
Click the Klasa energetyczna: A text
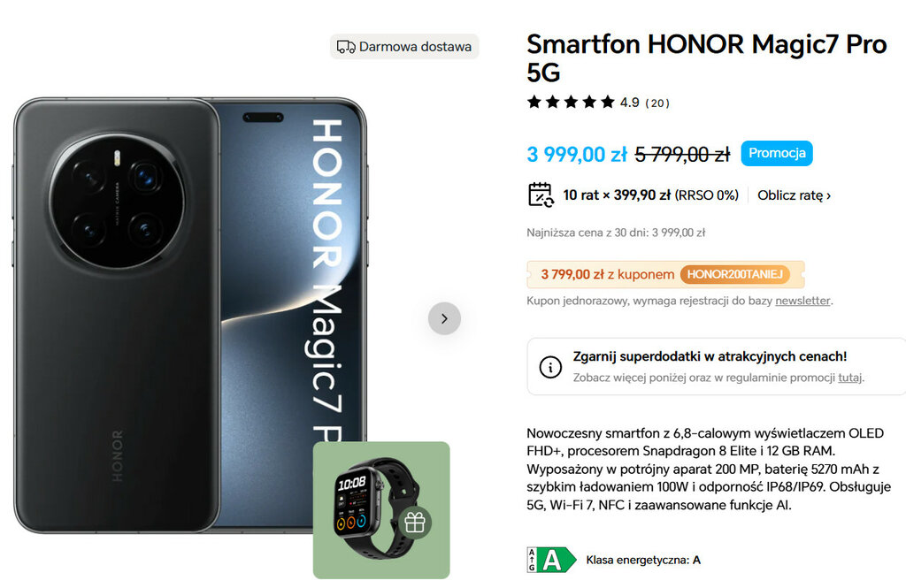click(x=643, y=560)
